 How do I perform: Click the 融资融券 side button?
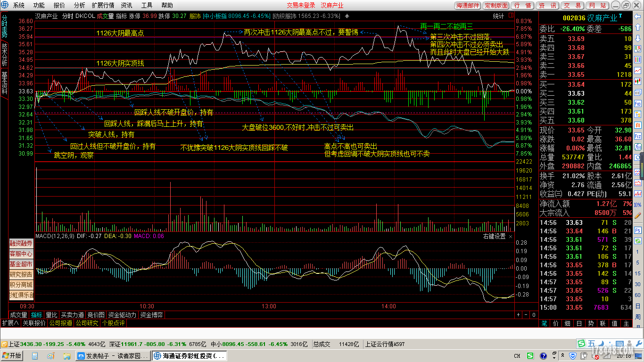coord(21,243)
